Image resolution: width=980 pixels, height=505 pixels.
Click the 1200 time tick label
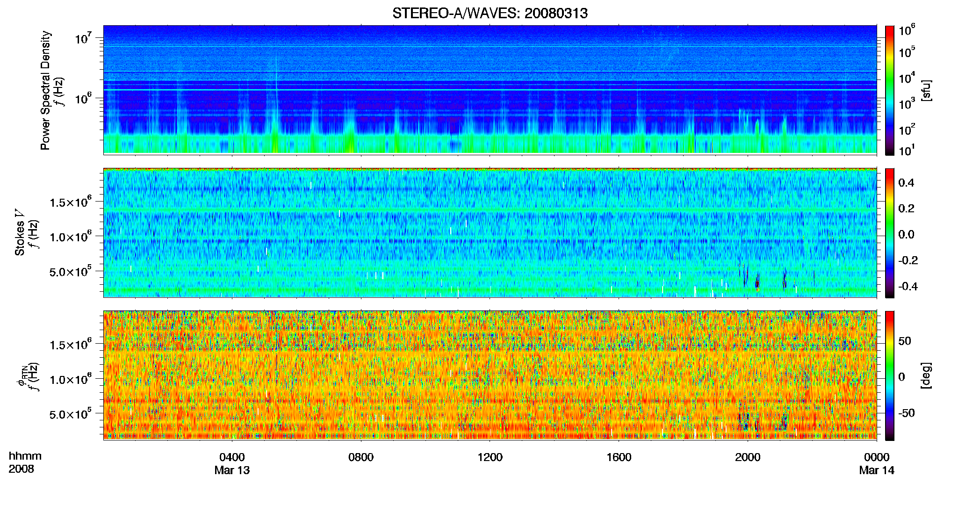pos(490,457)
